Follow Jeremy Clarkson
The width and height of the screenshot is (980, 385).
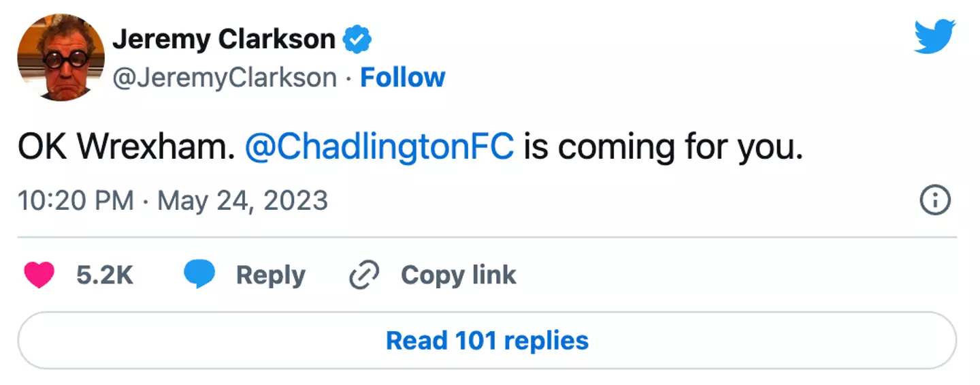(402, 78)
